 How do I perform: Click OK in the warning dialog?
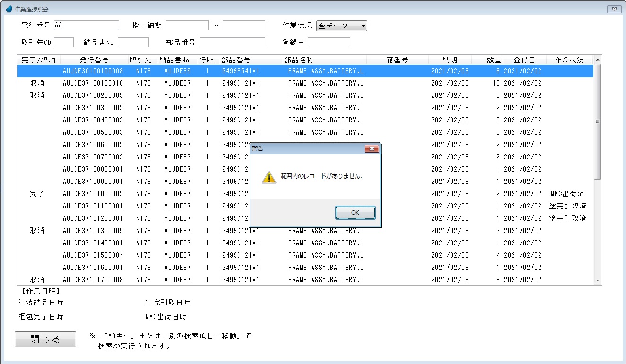click(355, 213)
